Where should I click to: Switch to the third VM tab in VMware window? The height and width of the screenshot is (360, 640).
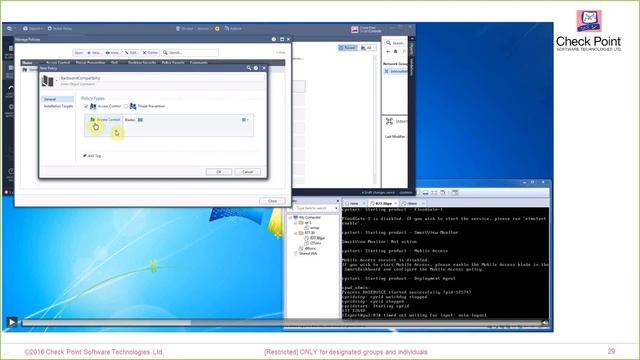click(x=412, y=203)
